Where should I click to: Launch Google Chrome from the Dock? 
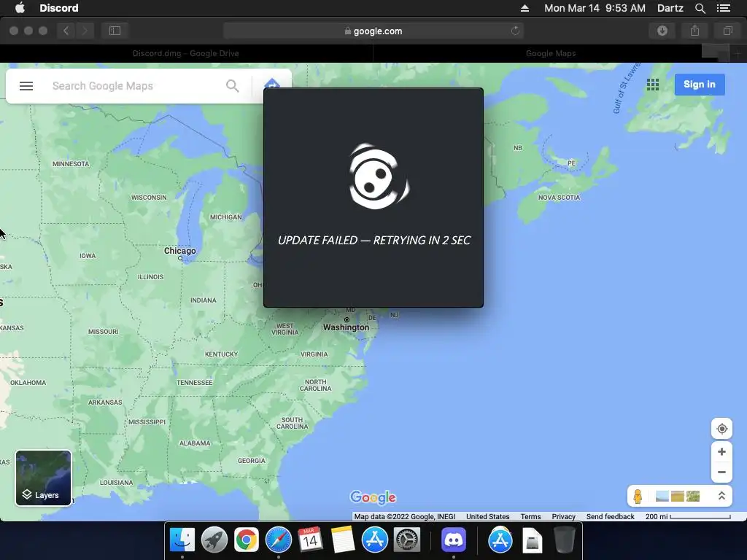click(x=247, y=540)
